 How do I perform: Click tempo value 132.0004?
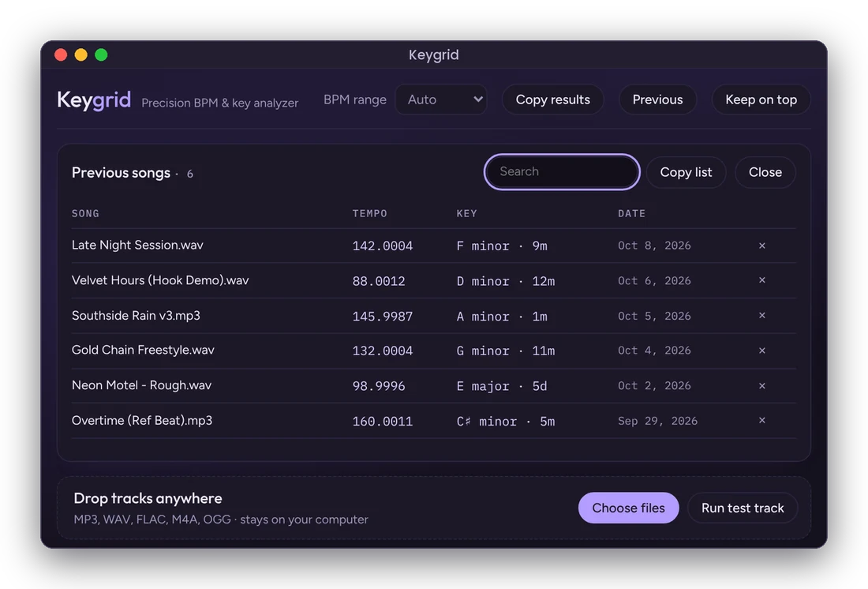[383, 351]
